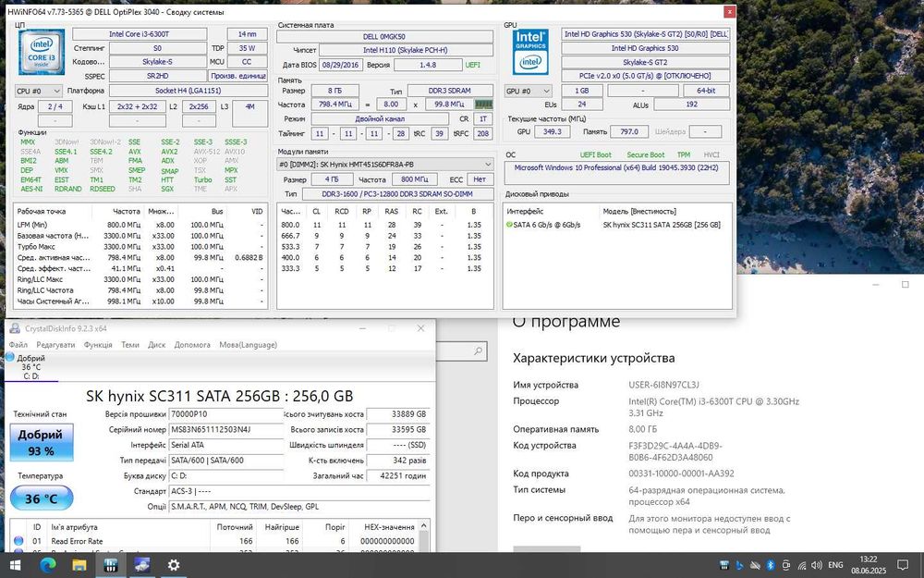
Task: Open the Редагувати menu in CrystalDiskInfo
Action: (x=56, y=344)
